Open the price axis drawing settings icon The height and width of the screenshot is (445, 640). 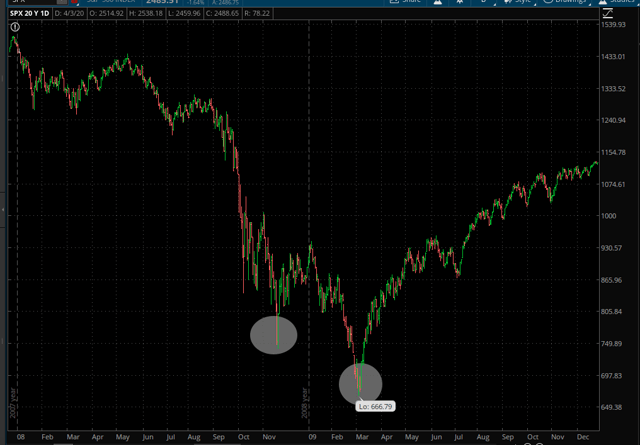click(x=607, y=13)
